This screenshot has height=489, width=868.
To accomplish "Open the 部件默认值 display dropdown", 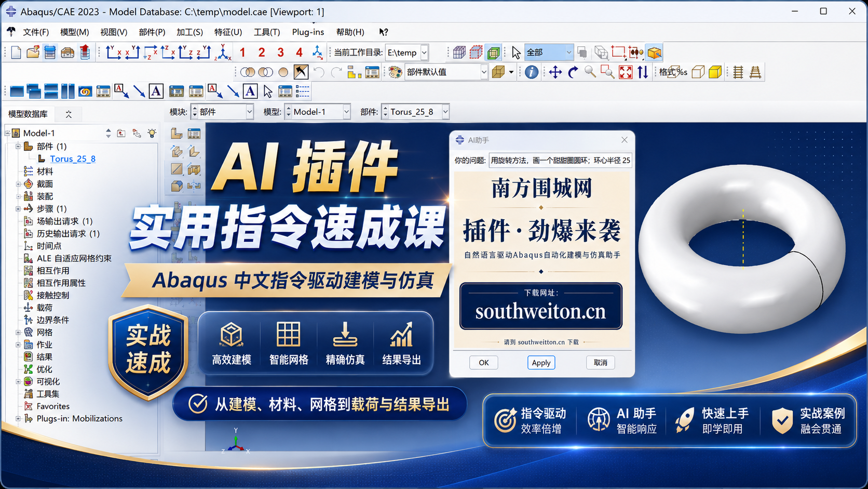I will click(484, 72).
